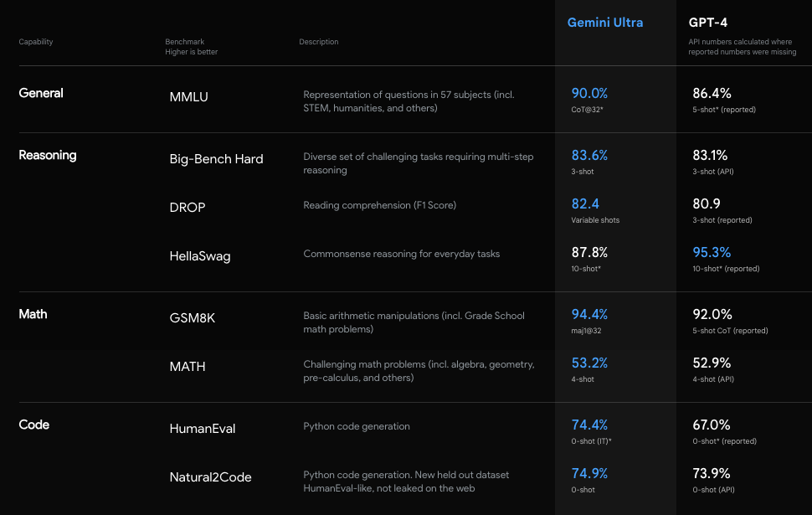
Task: Select the MMLU benchmark name
Action: point(188,97)
